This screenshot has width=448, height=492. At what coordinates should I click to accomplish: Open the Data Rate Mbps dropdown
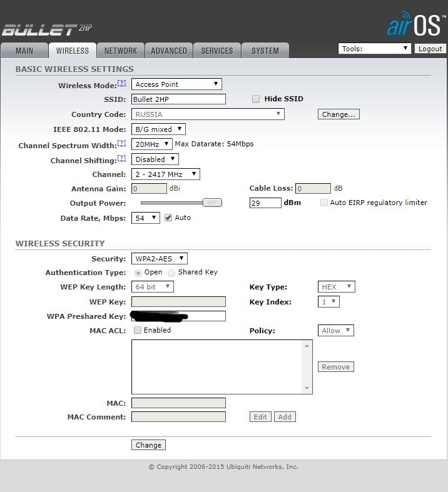146,218
